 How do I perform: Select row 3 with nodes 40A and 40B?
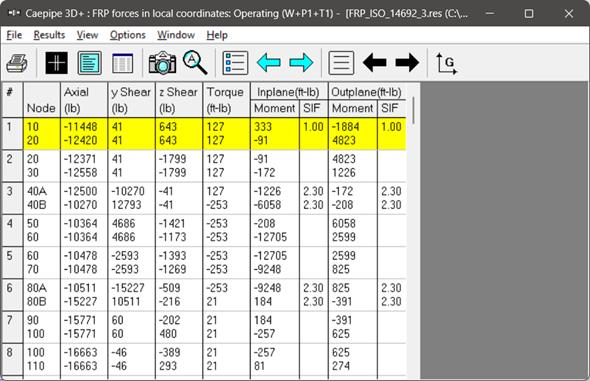click(204, 198)
